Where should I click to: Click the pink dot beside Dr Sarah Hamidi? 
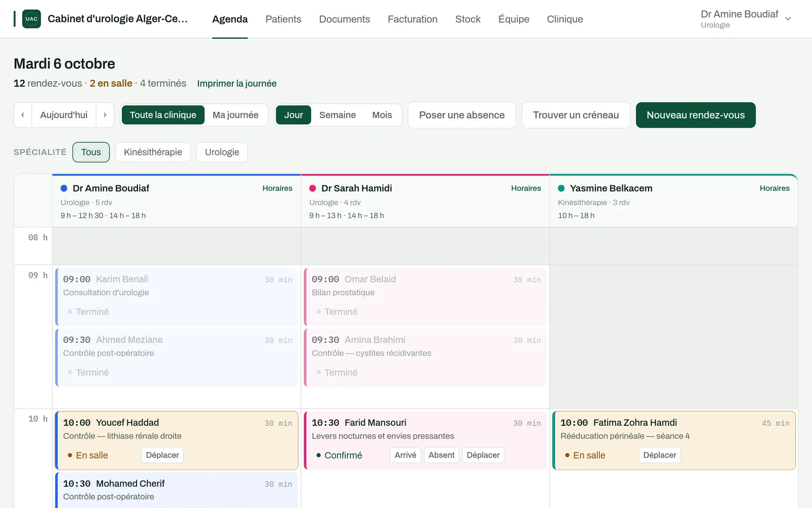click(x=313, y=188)
